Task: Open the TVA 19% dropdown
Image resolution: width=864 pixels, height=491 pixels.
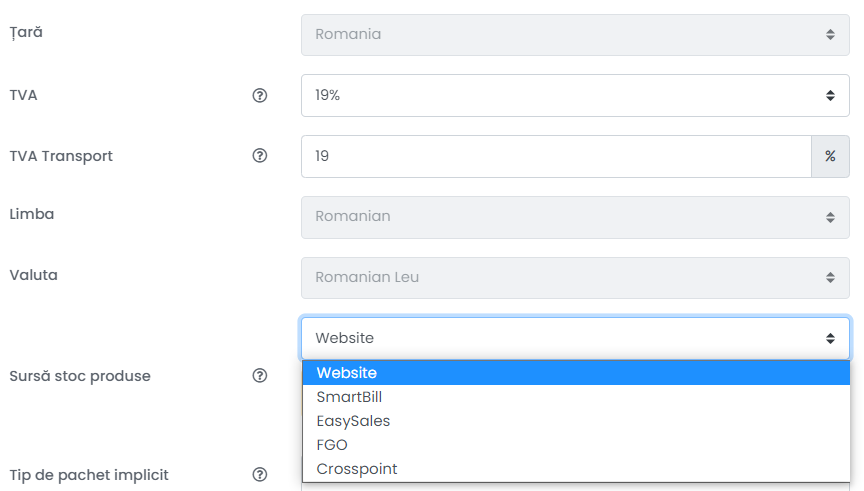Action: (575, 95)
